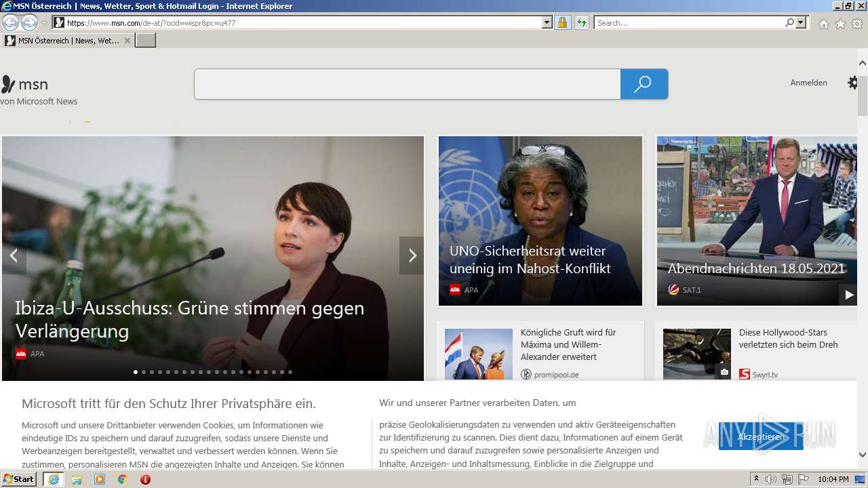Screen dimensions: 868x488
Task: Click the Action Center flag icon
Action: point(804,479)
